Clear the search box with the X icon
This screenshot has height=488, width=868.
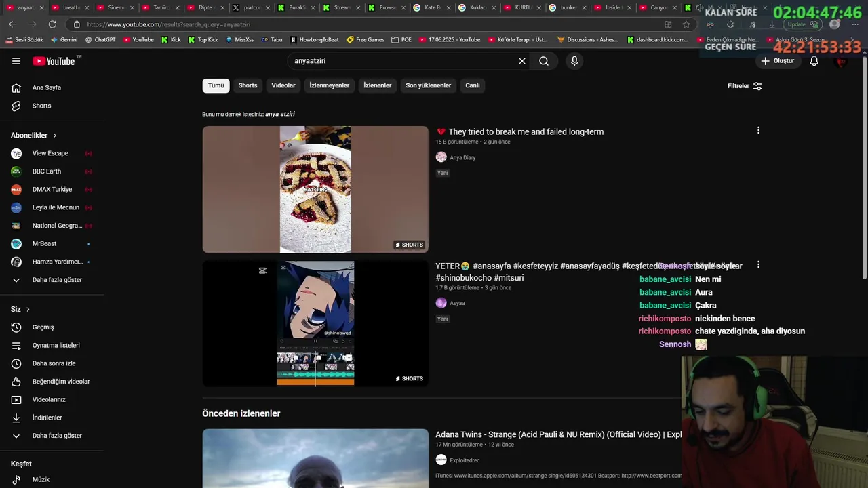[x=522, y=61]
